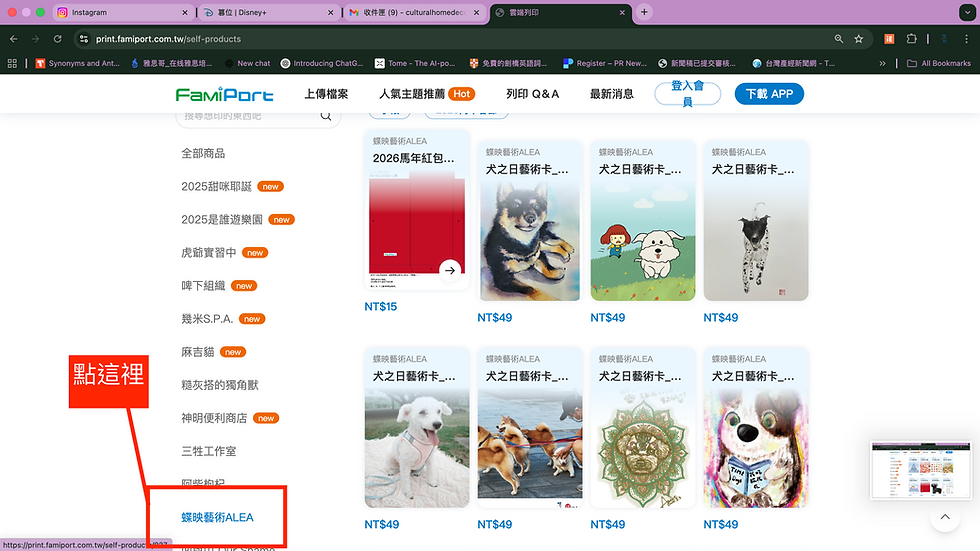Click the orange extension icon in toolbar
Screen dimensions: 980x551
click(x=889, y=39)
